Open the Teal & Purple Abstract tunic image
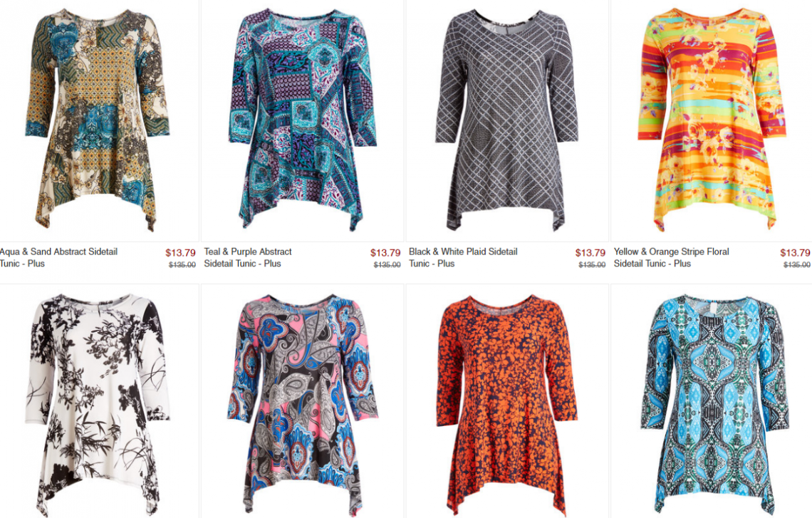Screen dimensions: 812x518 pyautogui.click(x=303, y=120)
